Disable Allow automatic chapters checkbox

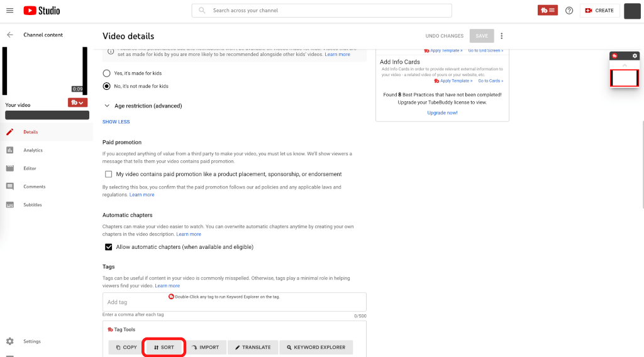(108, 247)
